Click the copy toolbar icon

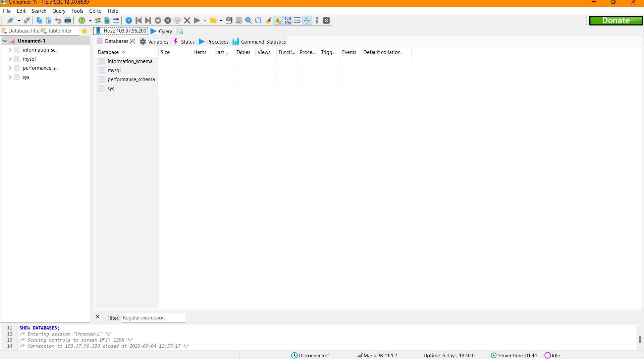(39, 20)
